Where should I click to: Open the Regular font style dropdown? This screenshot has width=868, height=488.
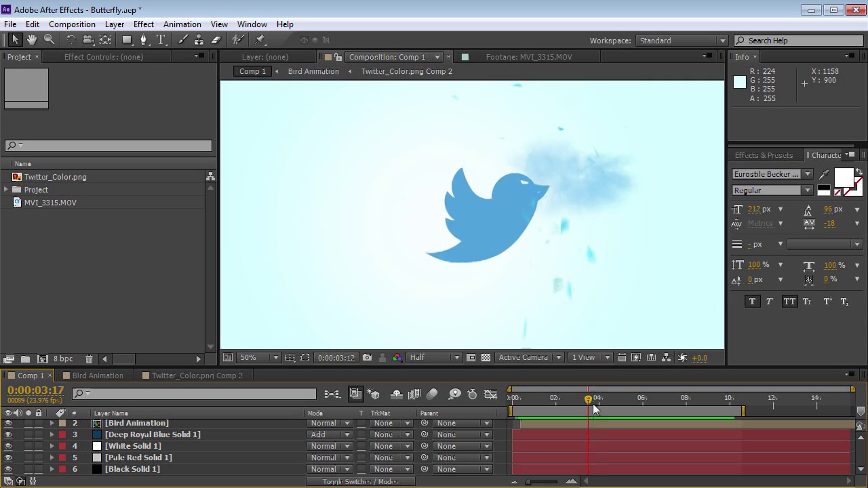(772, 190)
